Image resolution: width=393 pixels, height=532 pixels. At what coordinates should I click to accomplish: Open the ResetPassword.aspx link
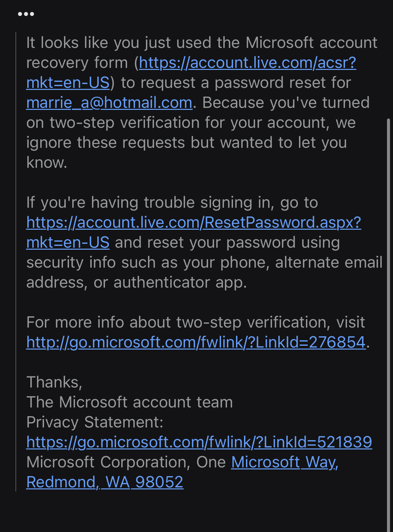point(194,222)
